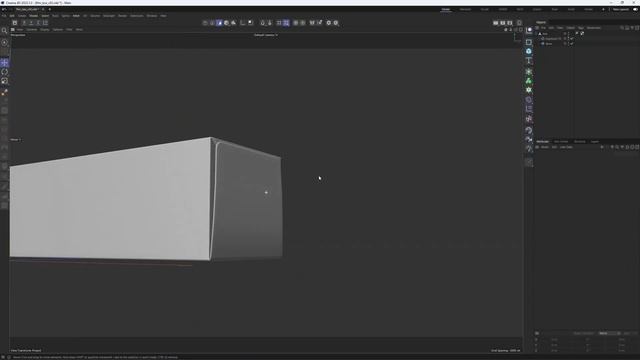Open the Mesh menu

[76, 16]
